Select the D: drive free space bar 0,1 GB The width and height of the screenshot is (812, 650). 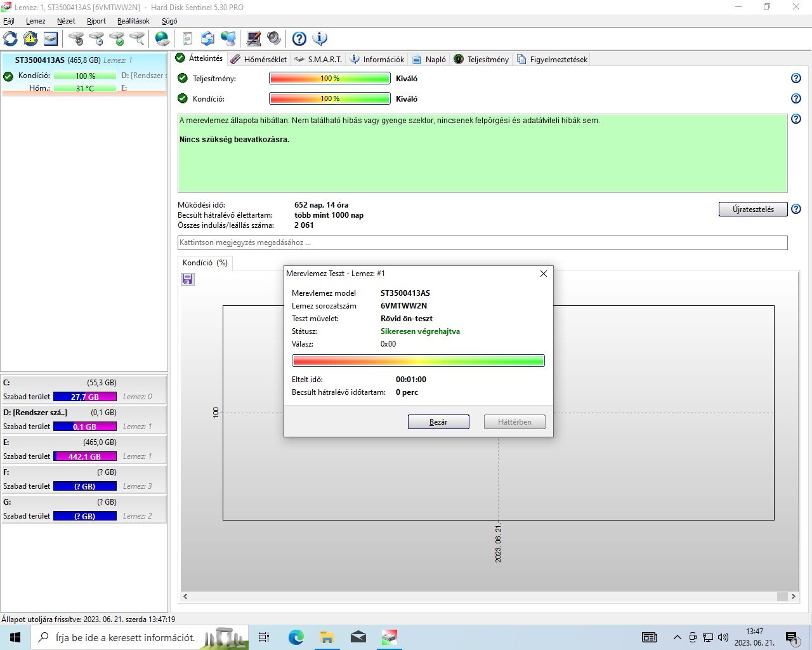tap(85, 427)
